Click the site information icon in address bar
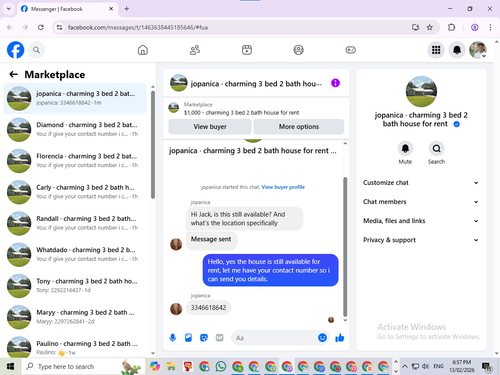The height and width of the screenshot is (375, 500). click(59, 27)
